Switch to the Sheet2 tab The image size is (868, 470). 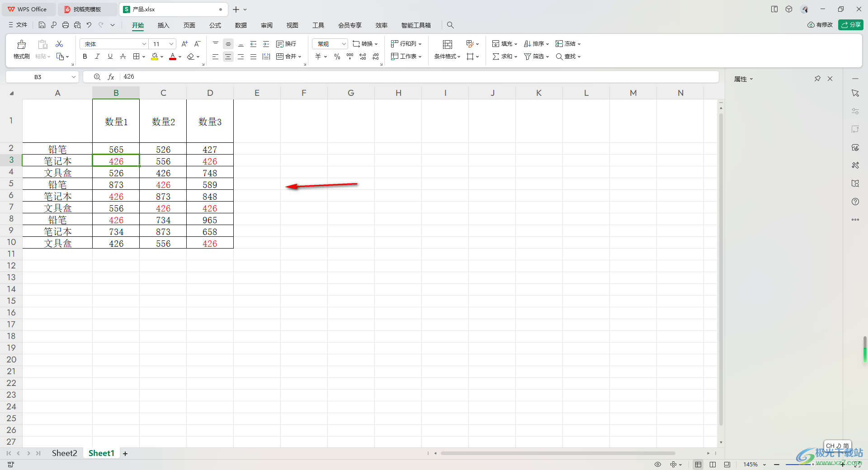(x=64, y=453)
